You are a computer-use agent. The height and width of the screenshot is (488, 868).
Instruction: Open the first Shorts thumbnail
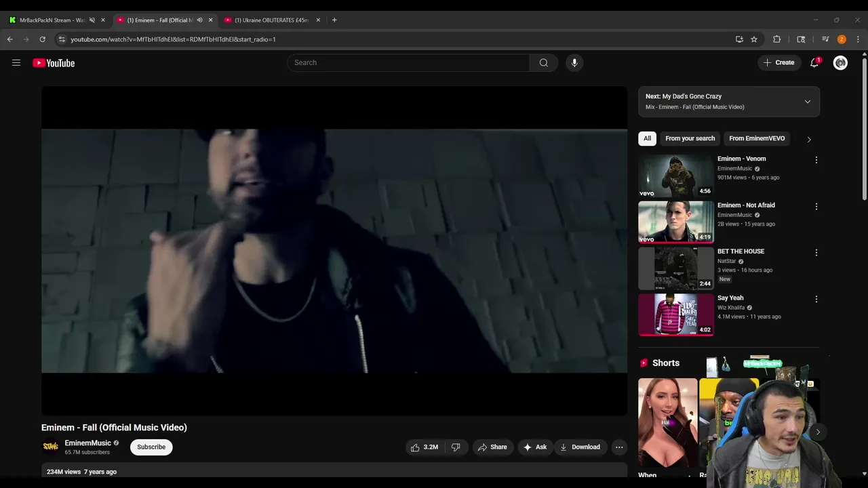click(x=667, y=423)
